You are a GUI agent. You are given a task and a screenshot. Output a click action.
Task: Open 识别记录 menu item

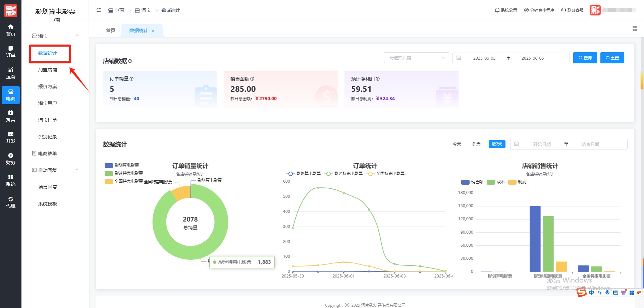coord(48,137)
